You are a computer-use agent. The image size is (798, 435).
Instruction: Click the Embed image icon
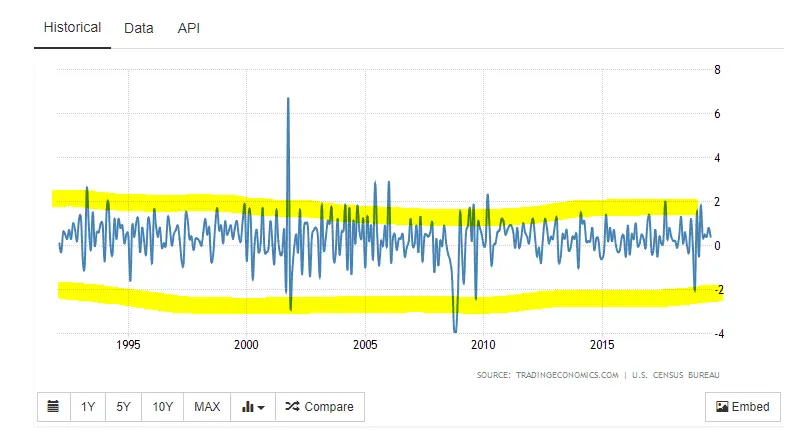722,407
